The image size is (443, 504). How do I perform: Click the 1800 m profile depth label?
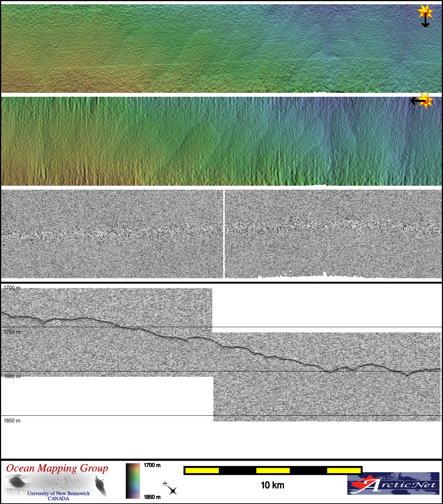point(12,376)
